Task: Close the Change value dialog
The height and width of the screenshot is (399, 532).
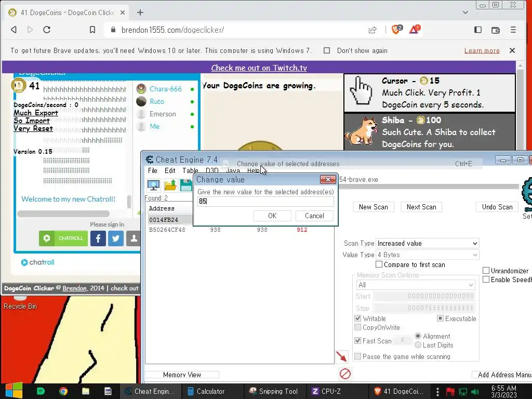Action: tap(328, 179)
